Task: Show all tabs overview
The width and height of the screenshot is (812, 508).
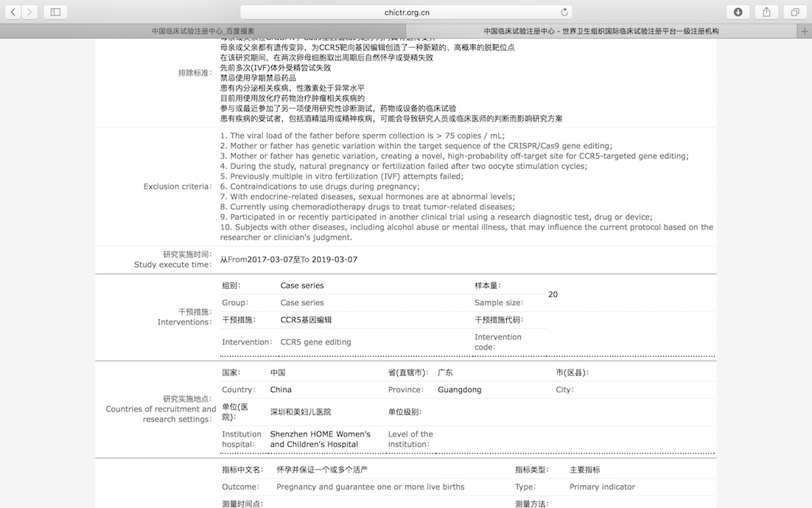Action: point(795,12)
